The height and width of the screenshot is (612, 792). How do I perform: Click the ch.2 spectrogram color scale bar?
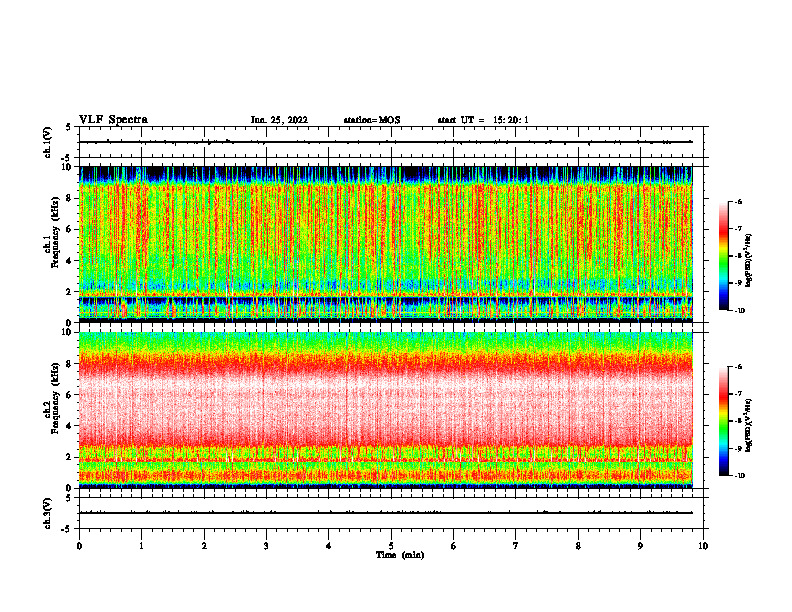[723, 421]
